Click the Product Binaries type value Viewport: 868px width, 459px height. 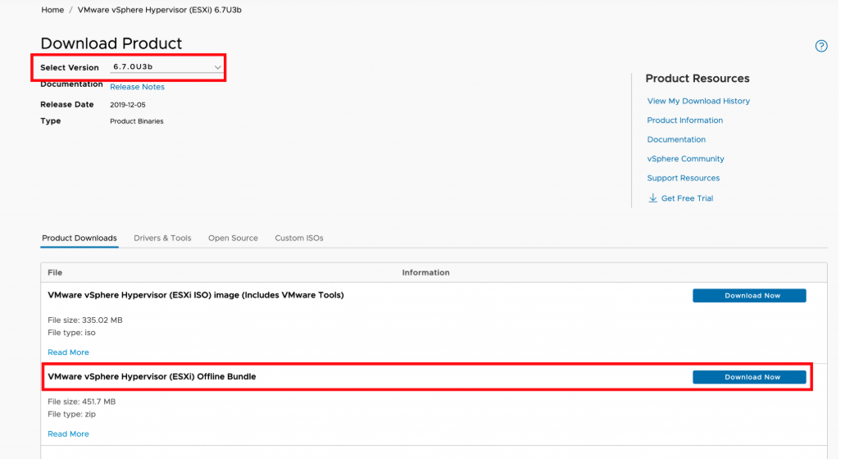(x=136, y=121)
